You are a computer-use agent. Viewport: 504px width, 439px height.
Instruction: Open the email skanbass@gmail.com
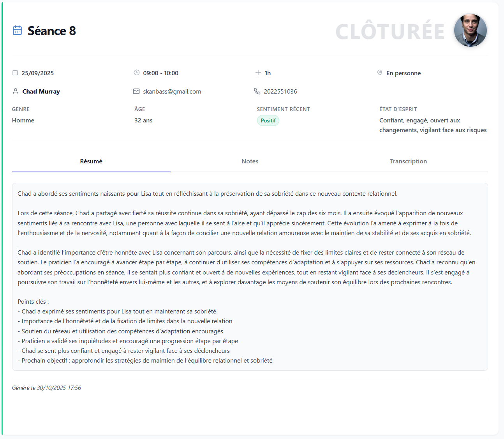click(x=172, y=91)
